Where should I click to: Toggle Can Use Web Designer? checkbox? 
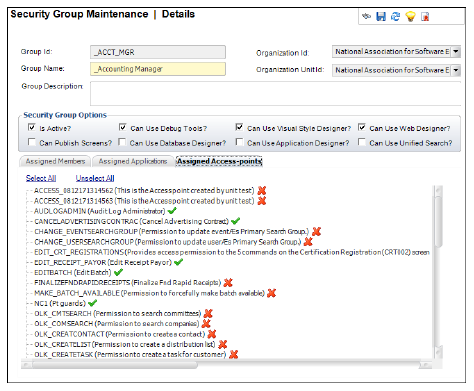click(362, 127)
